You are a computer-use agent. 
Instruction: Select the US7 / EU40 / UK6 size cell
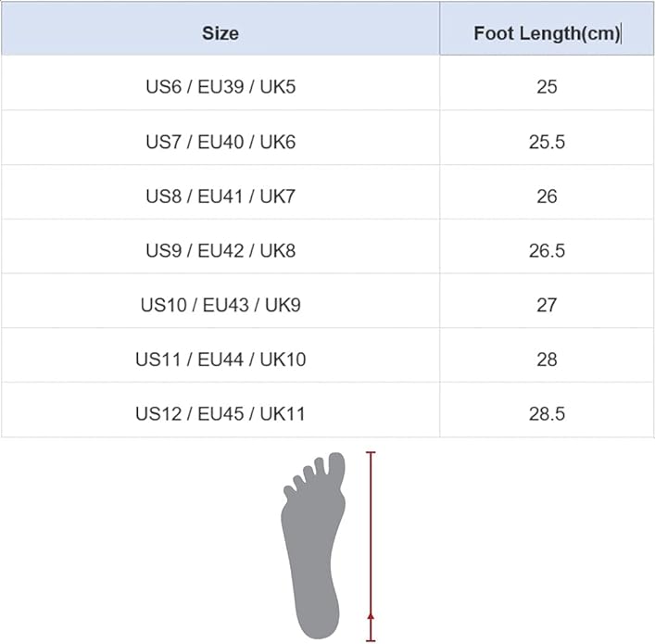coord(220,142)
